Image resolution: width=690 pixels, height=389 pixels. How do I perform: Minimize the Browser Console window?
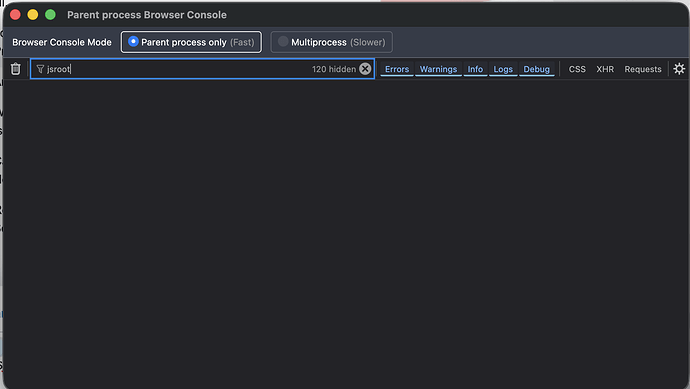[x=33, y=15]
